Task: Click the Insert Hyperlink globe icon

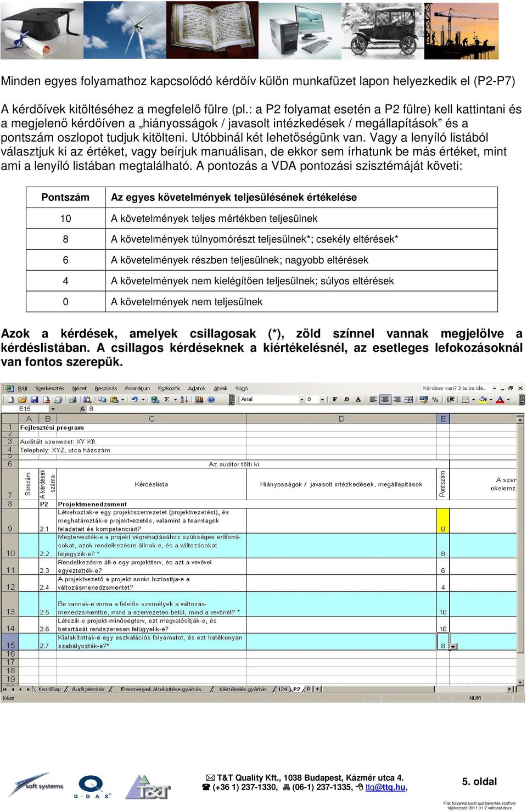Action: (155, 400)
